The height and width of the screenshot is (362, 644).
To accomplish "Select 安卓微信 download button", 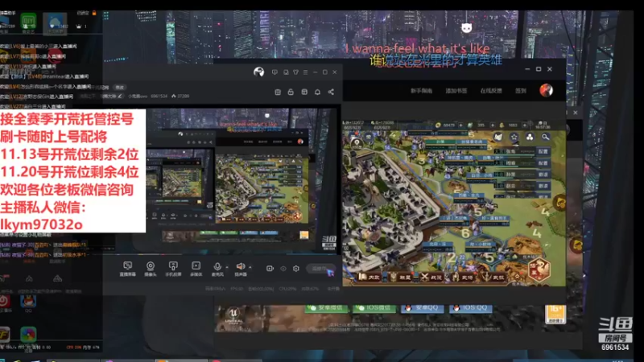I will pyautogui.click(x=327, y=308).
